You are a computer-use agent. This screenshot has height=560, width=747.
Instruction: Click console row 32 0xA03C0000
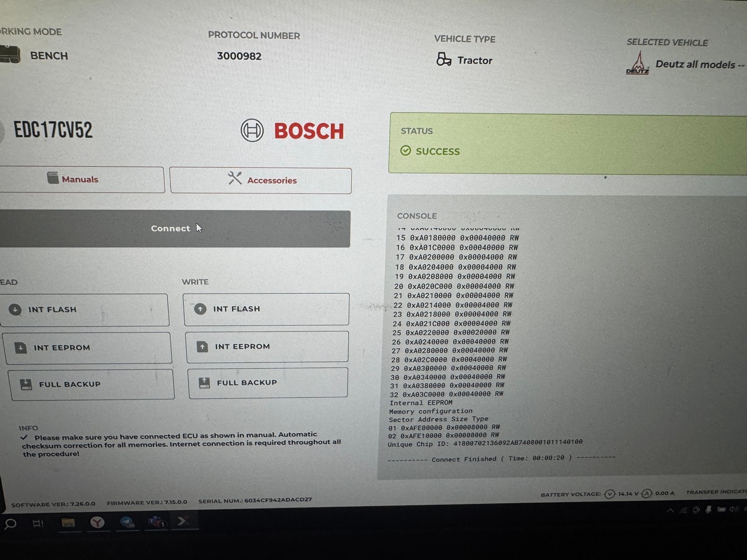click(446, 394)
